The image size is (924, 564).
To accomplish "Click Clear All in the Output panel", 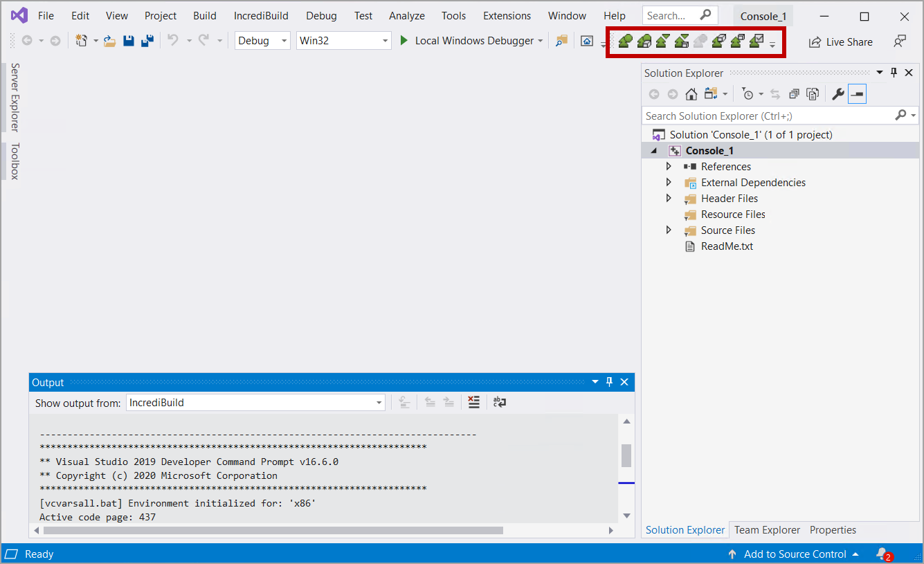I will [473, 402].
